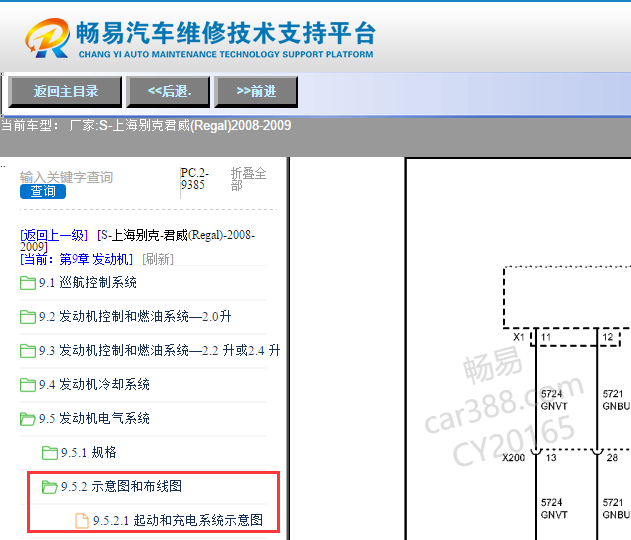This screenshot has width=631, height=540.
Task: Click connector pin 13 at X200
Action: 551,458
